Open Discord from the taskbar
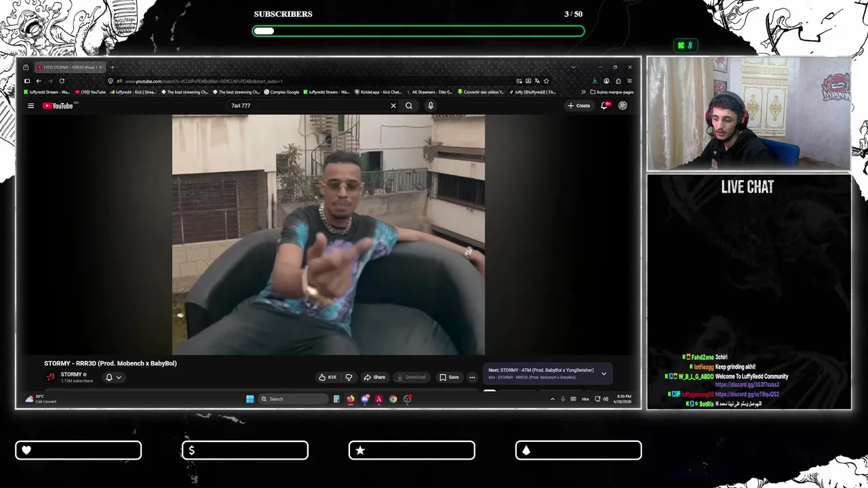868x488 pixels. pos(365,399)
